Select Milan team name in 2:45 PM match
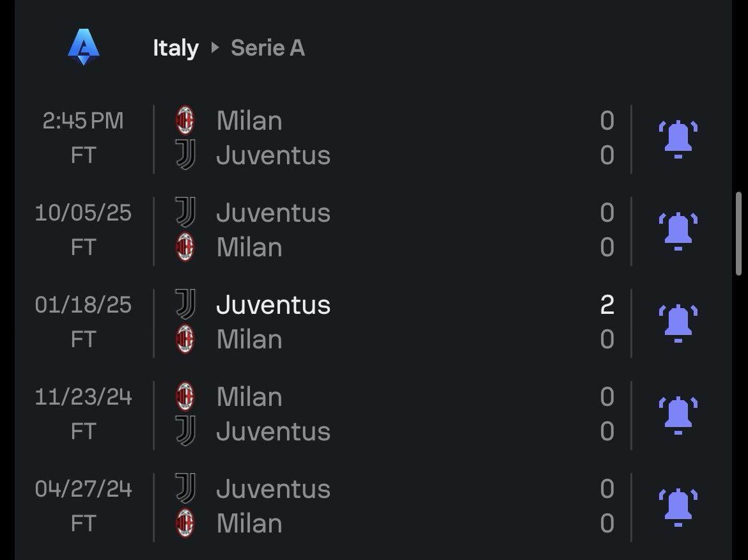 click(249, 121)
